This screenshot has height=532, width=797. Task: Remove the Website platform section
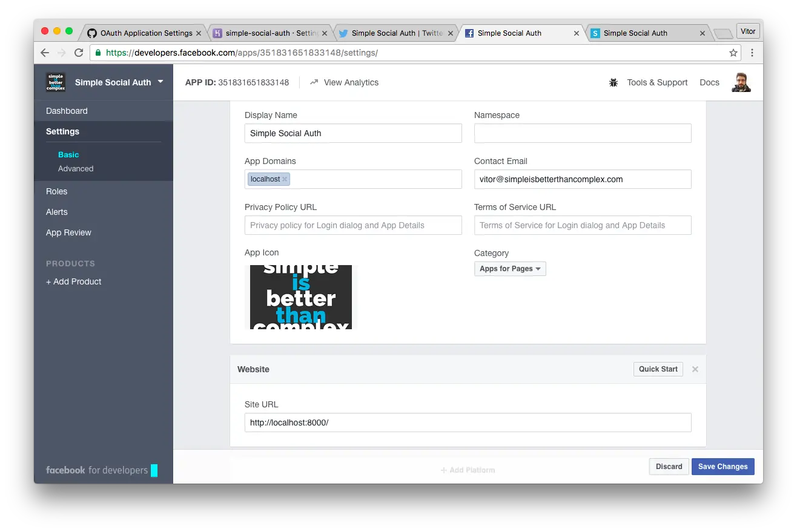coord(695,369)
